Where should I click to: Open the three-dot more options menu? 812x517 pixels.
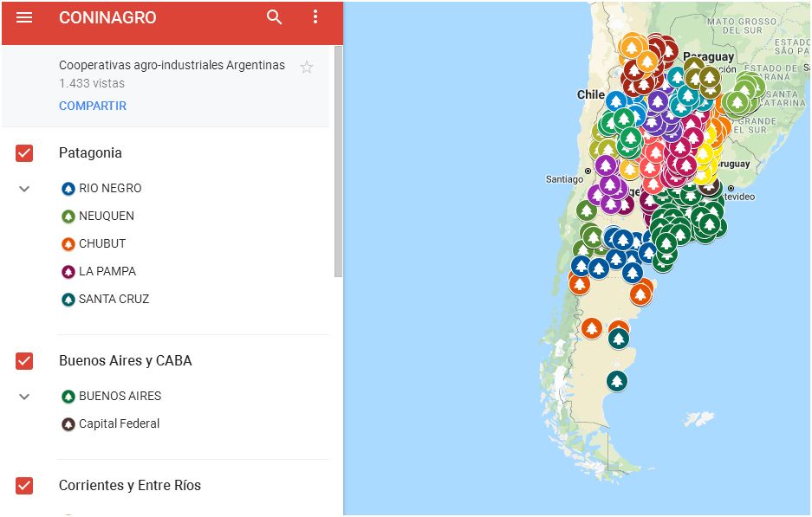(x=315, y=17)
